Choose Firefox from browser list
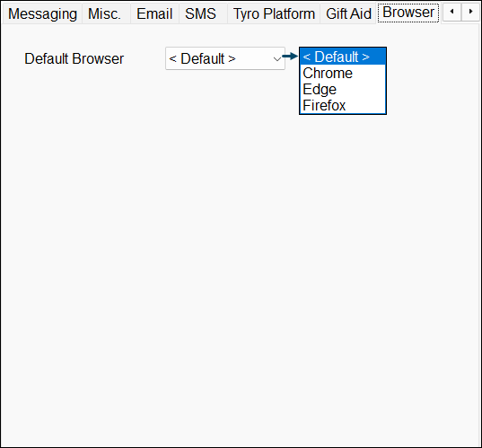Screen dimensions: 482x448 pyautogui.click(x=343, y=105)
